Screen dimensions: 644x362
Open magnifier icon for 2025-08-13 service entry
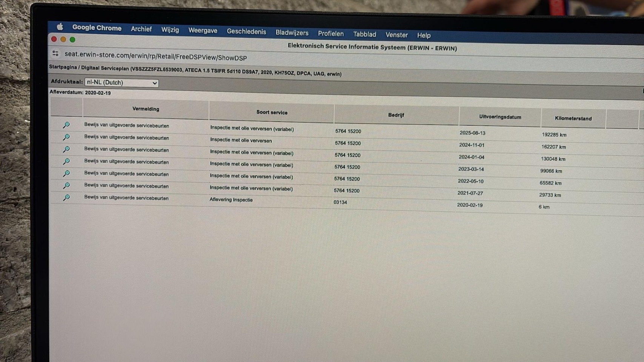(66, 125)
